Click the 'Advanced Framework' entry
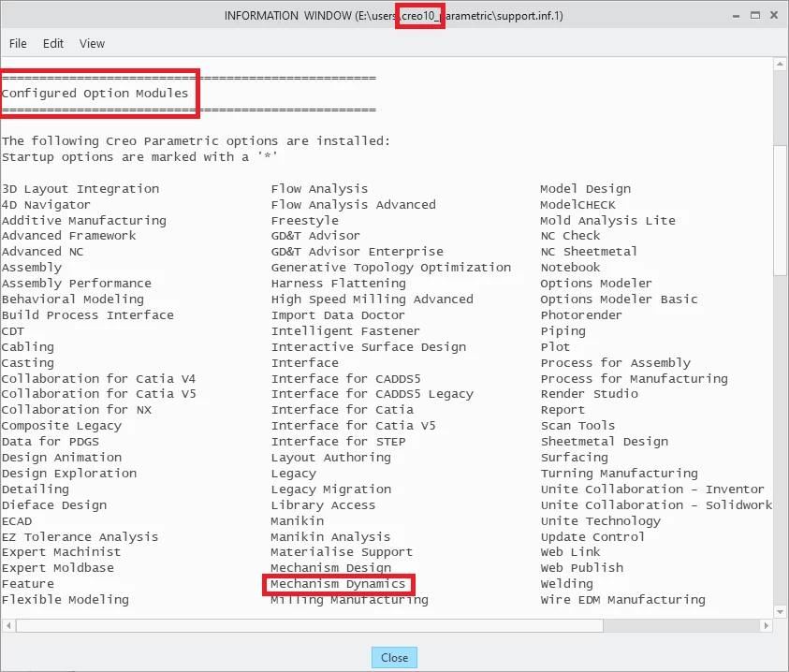This screenshot has width=789, height=672. click(x=69, y=236)
